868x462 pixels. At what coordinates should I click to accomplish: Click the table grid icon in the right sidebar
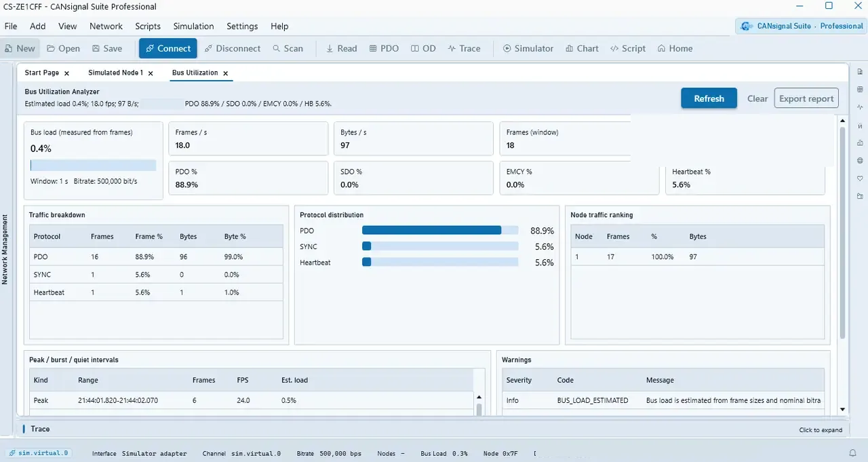[x=860, y=90]
